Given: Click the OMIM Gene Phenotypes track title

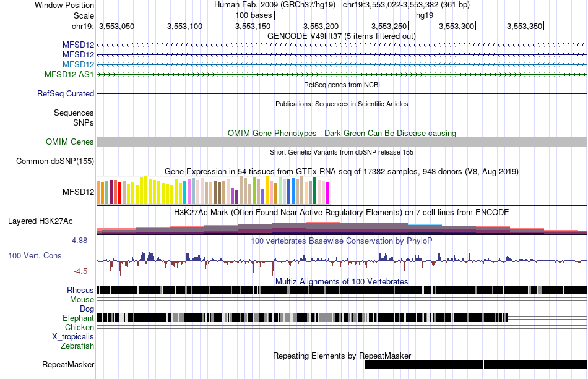Looking at the screenshot, I should (x=342, y=134).
